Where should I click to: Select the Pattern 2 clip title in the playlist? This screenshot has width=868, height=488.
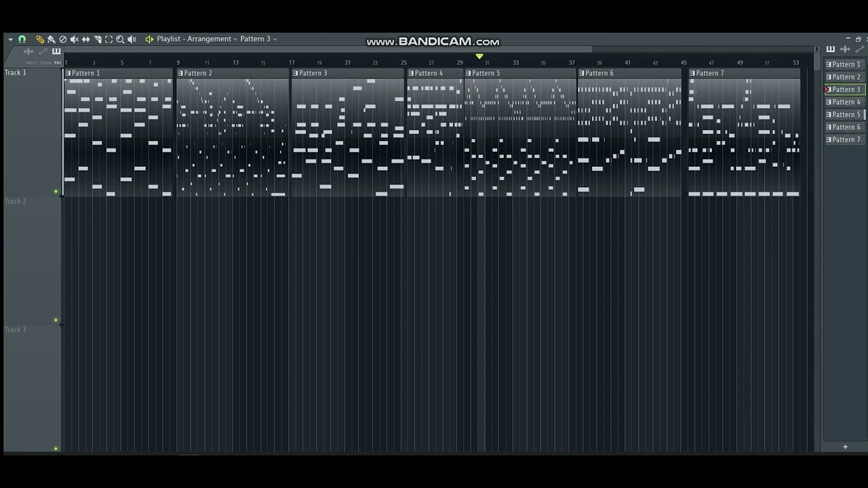pos(198,73)
